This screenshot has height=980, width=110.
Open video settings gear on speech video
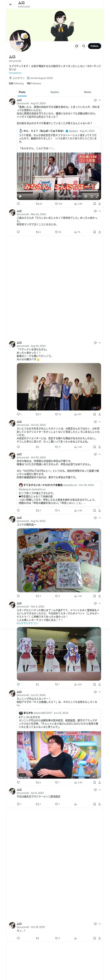coord(86,196)
